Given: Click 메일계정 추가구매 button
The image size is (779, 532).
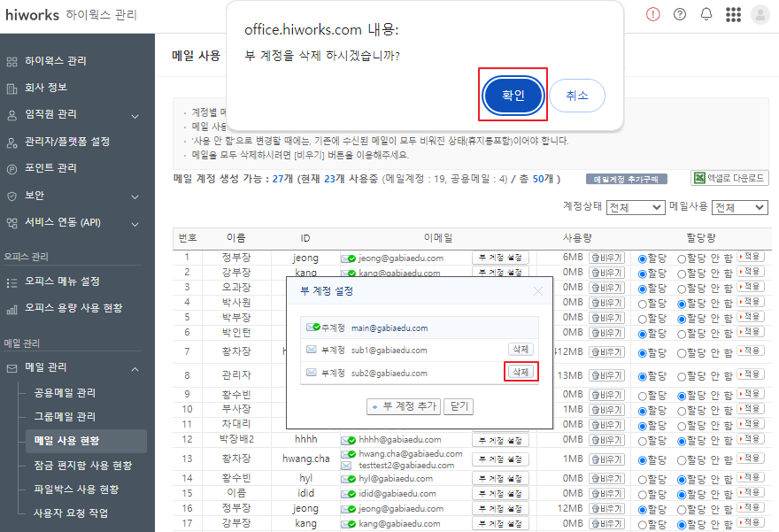Looking at the screenshot, I should [627, 180].
